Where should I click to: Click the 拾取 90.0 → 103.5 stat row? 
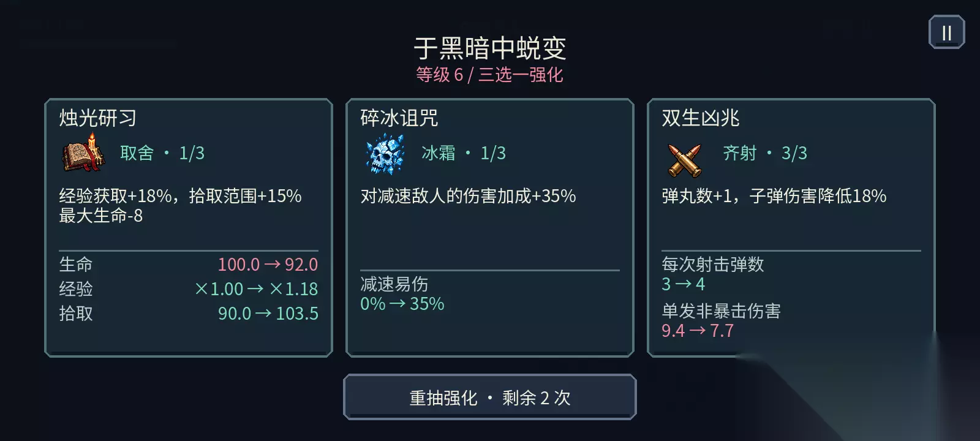[189, 314]
